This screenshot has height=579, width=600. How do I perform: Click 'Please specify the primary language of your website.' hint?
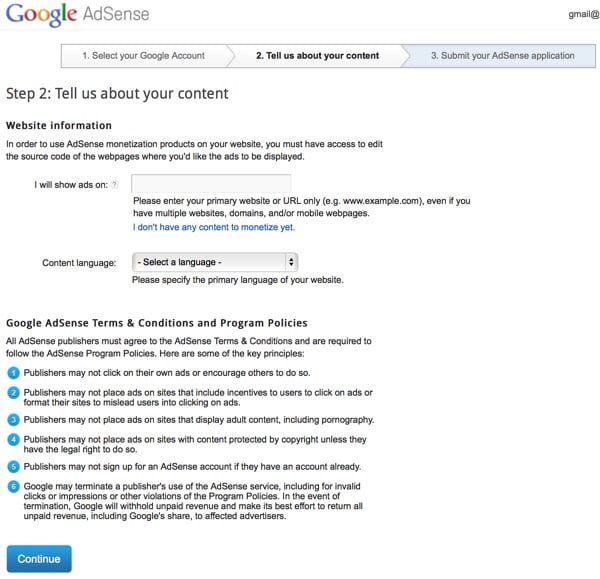pos(238,280)
